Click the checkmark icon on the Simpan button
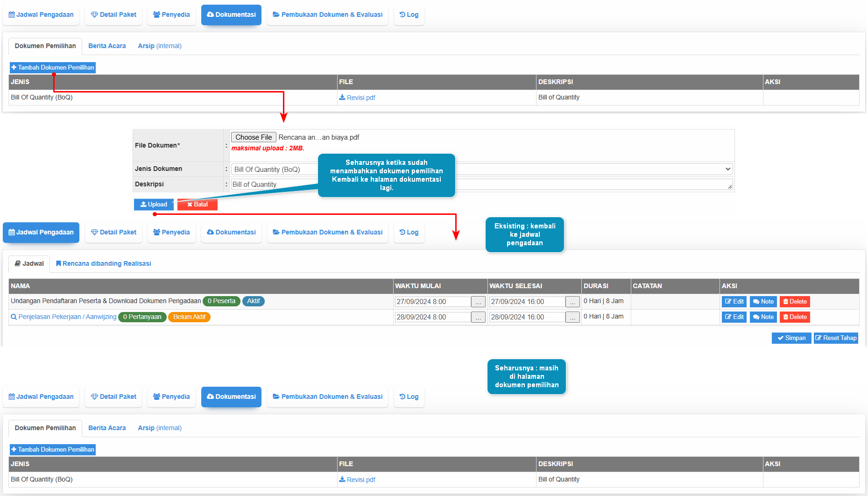Viewport: 868px width, 496px height. 781,338
